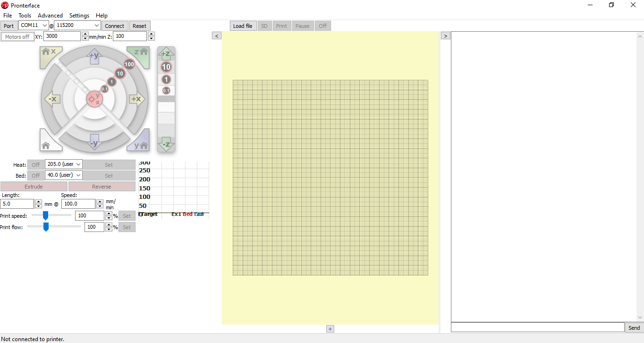Click the extrusion Speed field
Viewport: 644px width, 343px height.
pyautogui.click(x=78, y=204)
